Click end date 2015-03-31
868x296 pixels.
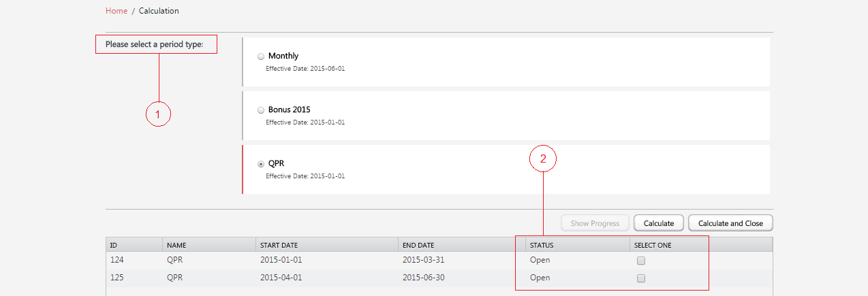pos(423,260)
